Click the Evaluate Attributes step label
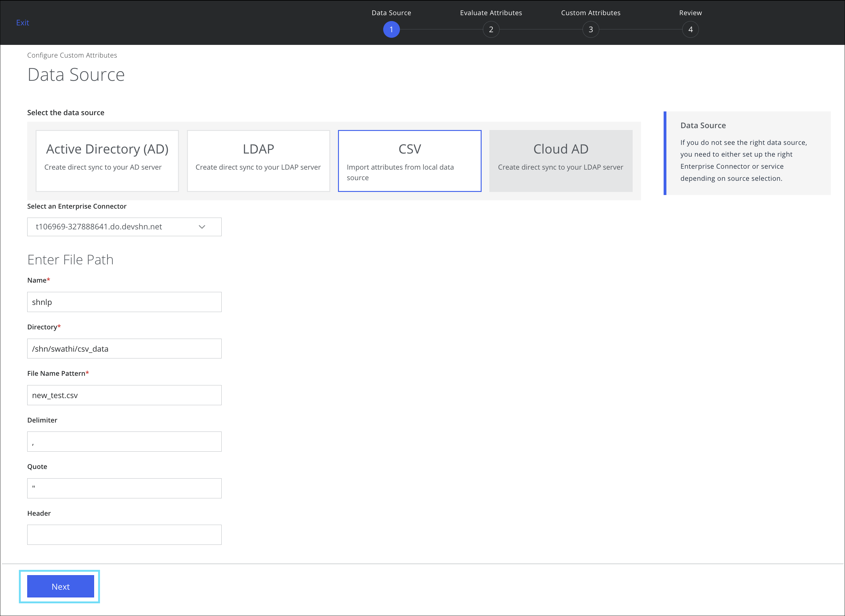Screen dimensions: 845x616 tap(491, 12)
